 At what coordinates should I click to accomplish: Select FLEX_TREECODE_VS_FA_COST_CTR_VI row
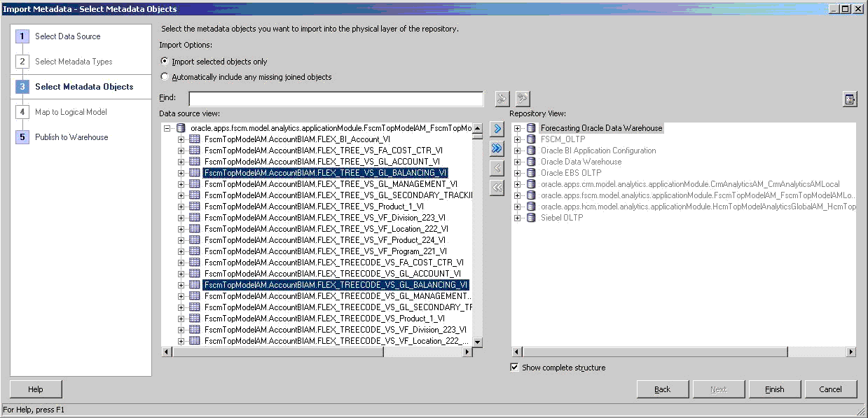[x=334, y=263]
